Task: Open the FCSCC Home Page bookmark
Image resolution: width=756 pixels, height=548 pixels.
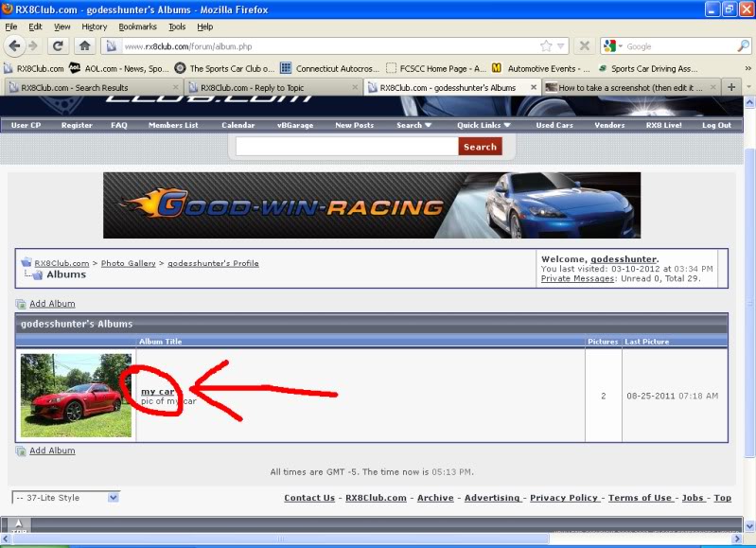Action: 436,68
